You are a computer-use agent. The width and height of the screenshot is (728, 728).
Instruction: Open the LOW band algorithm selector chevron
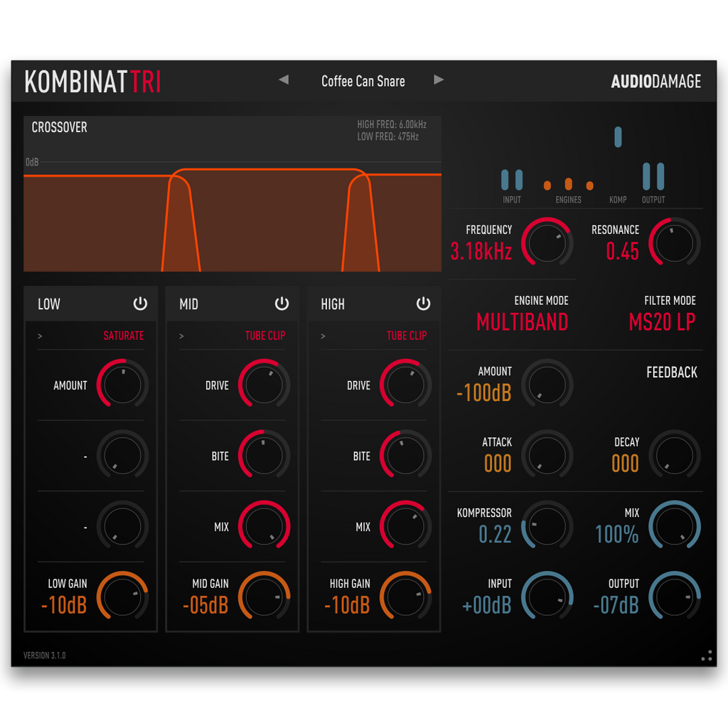point(39,336)
